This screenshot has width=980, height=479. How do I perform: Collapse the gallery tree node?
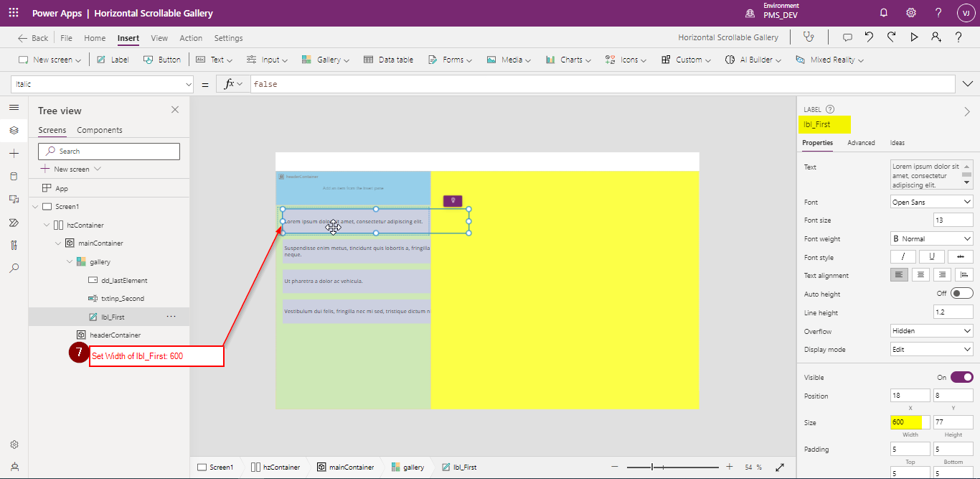pos(70,262)
